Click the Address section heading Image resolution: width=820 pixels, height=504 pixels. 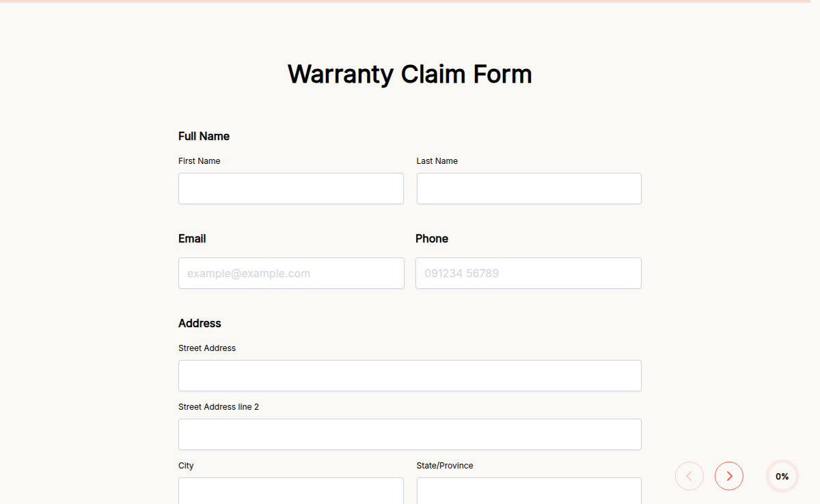[x=200, y=323]
